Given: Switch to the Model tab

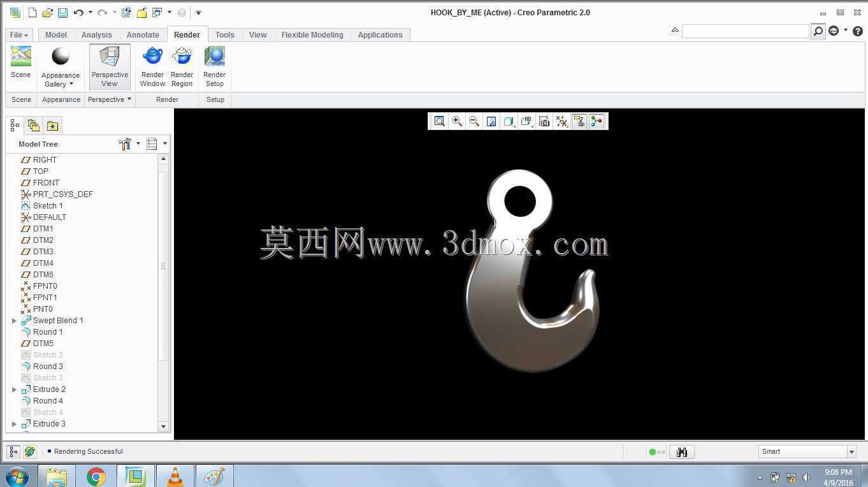Looking at the screenshot, I should click(56, 35).
